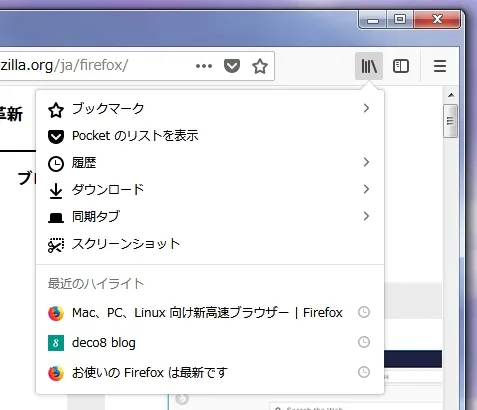
Task: Open the Library toolbar button
Action: click(369, 66)
